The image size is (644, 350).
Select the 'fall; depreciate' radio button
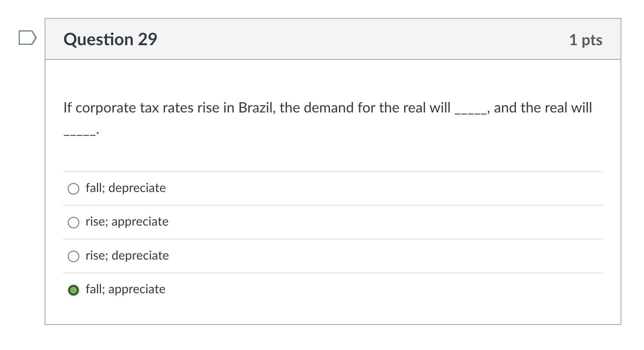pyautogui.click(x=73, y=189)
